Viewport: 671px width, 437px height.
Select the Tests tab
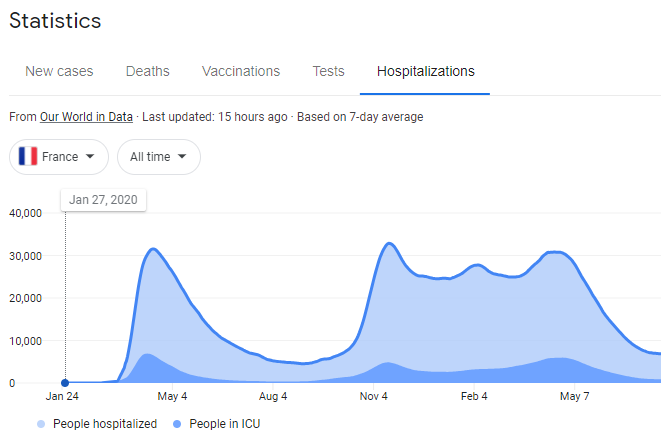[x=328, y=71]
